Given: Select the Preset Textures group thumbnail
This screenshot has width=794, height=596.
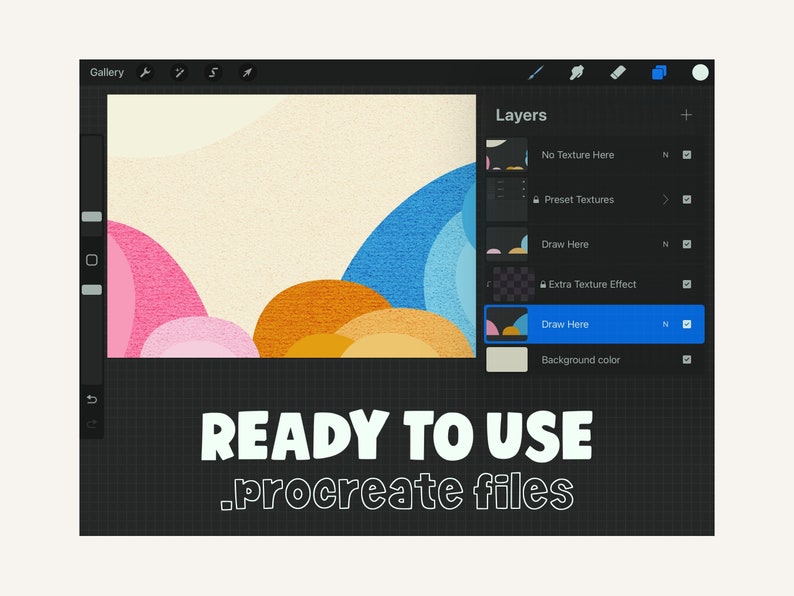Looking at the screenshot, I should 507,199.
